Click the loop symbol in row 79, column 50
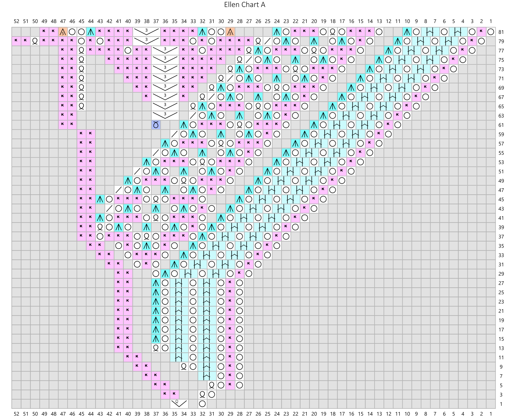Viewport: 507px width, 420px height. [35, 41]
